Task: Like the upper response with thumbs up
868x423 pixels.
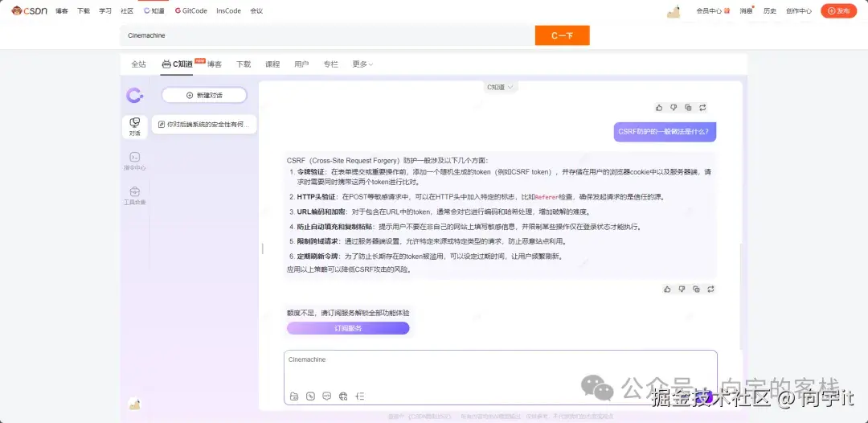Action: (x=659, y=108)
